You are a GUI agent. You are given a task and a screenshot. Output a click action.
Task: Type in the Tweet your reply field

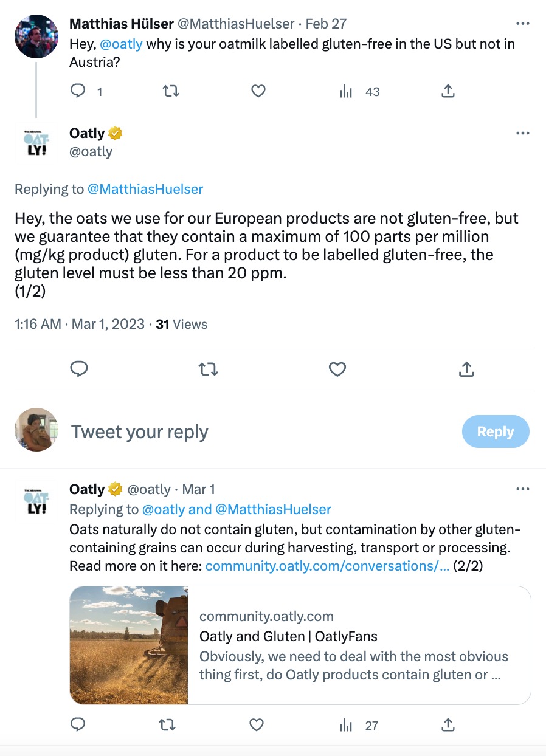coord(243,431)
